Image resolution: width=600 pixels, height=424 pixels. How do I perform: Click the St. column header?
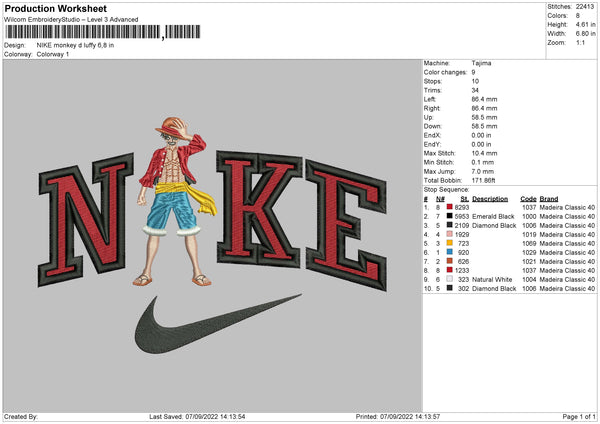click(x=465, y=199)
